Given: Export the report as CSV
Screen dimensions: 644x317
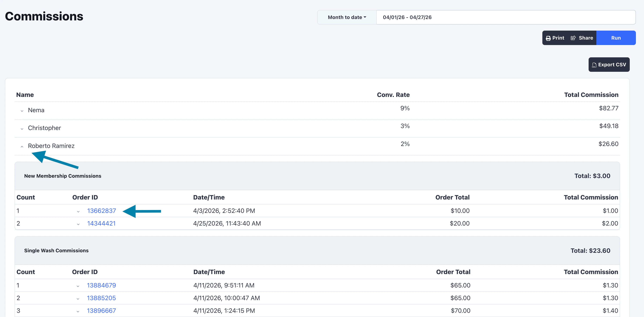Looking at the screenshot, I should click(609, 65).
